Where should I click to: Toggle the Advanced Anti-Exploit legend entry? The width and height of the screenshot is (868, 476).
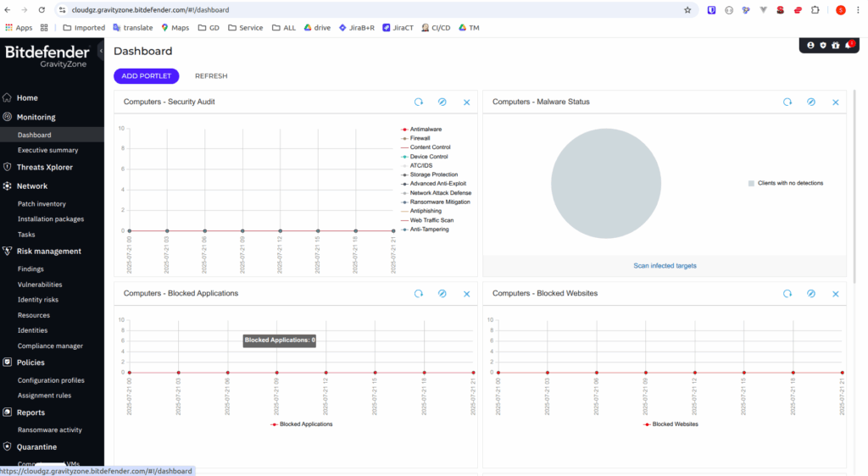click(433, 184)
